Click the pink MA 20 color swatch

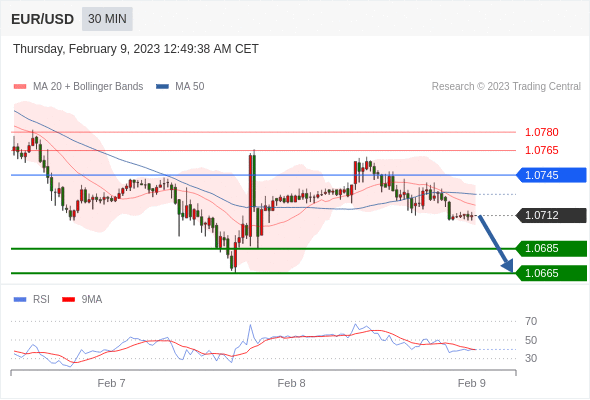point(20,87)
